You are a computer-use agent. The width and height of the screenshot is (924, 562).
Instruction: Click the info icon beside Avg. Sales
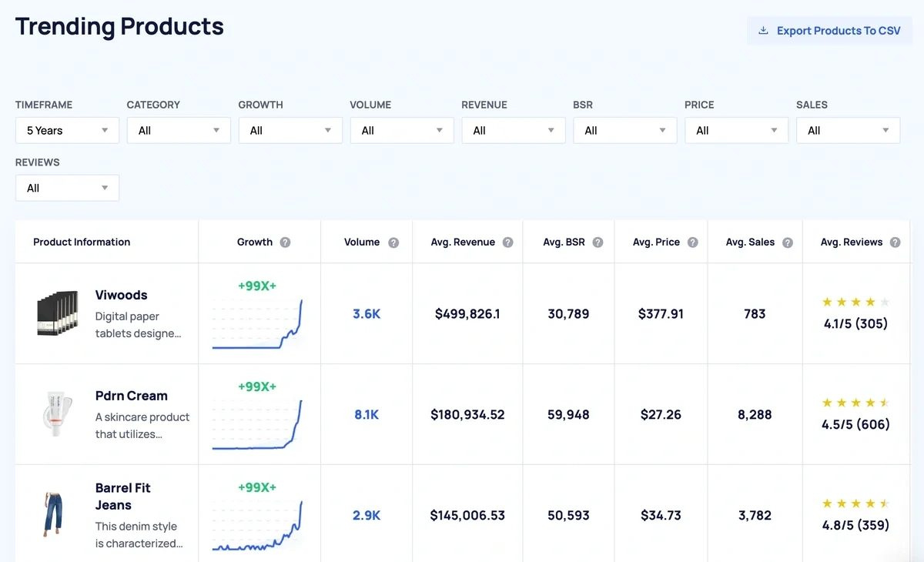[x=787, y=243]
